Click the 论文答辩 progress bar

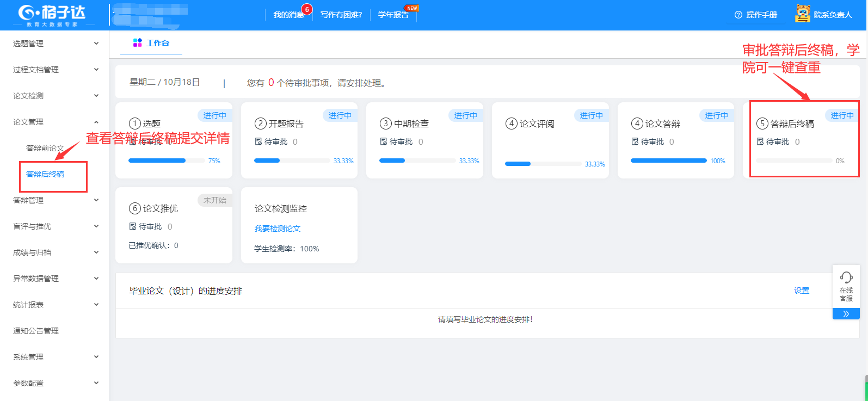[x=668, y=161]
